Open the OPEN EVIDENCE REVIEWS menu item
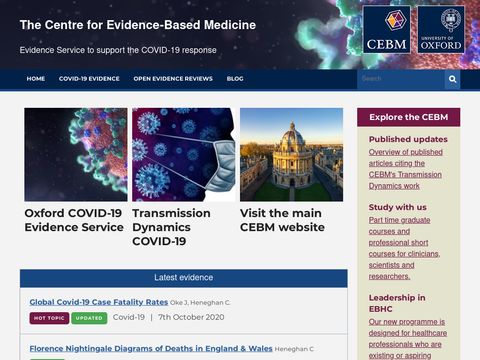480x360 pixels. [173, 79]
